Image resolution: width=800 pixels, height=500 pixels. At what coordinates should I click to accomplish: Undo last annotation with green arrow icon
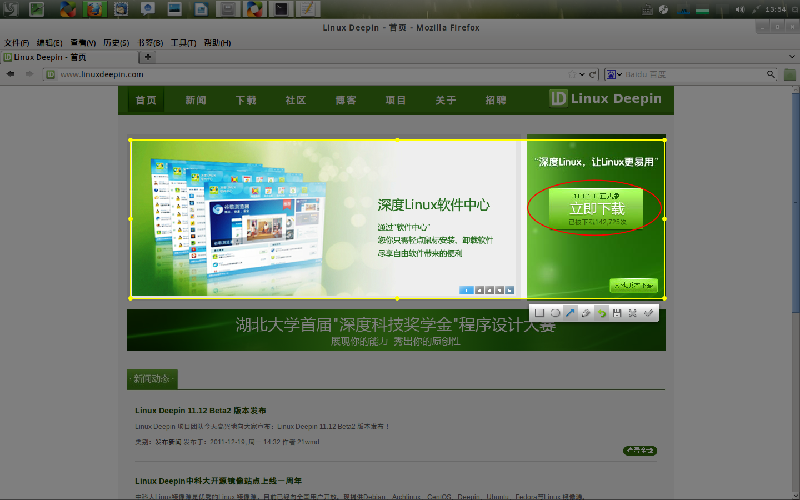[x=602, y=313]
